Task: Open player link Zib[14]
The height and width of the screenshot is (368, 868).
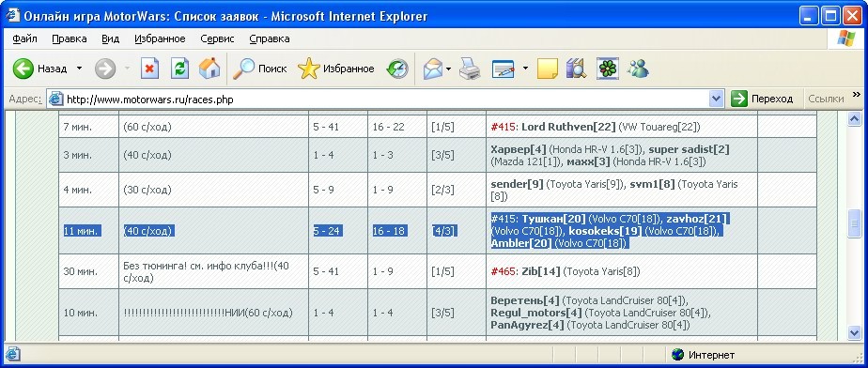Action: coord(541,271)
